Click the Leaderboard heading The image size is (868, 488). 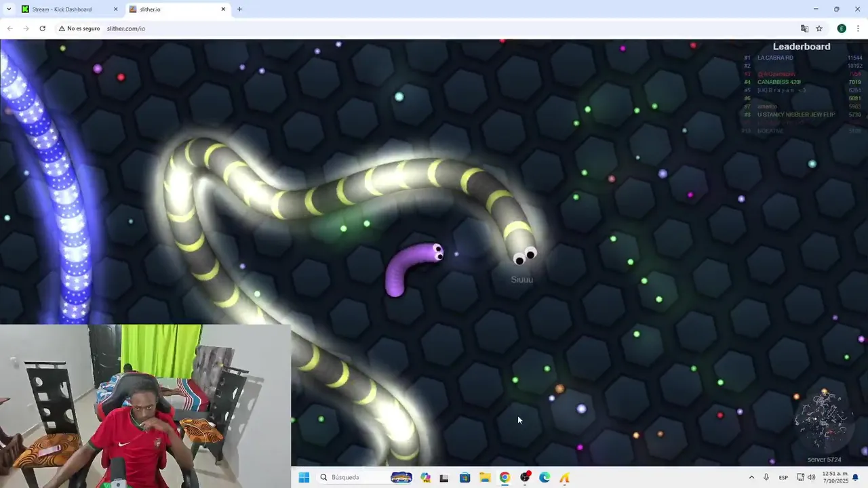tap(802, 47)
